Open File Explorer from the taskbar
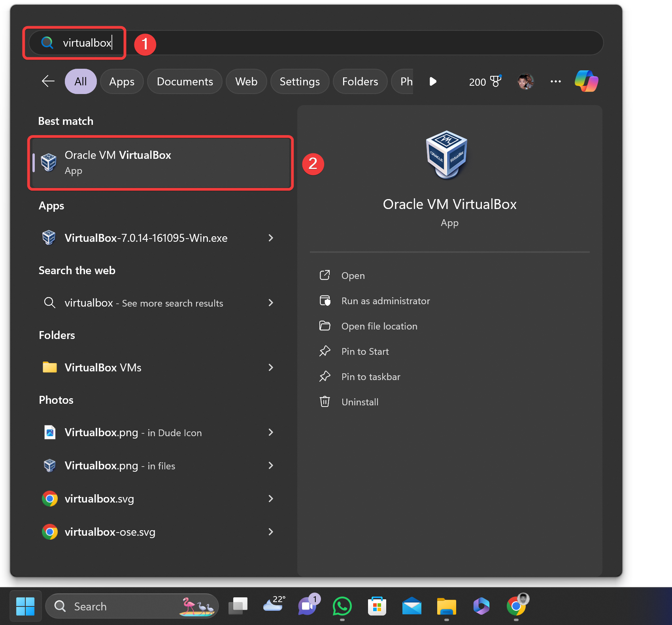Image resolution: width=672 pixels, height=625 pixels. point(447,606)
